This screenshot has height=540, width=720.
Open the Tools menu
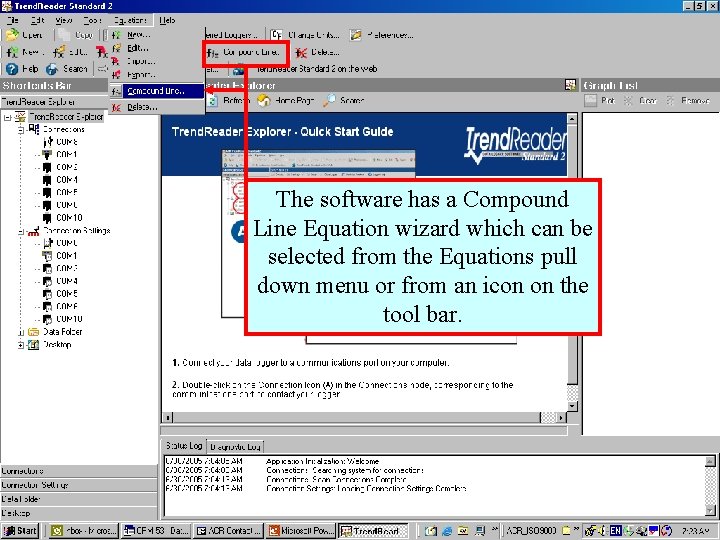point(92,20)
